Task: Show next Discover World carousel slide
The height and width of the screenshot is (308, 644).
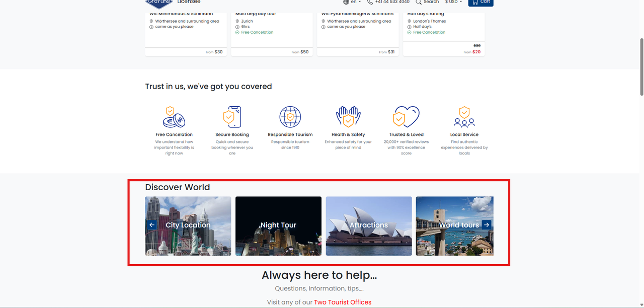Action: click(487, 225)
